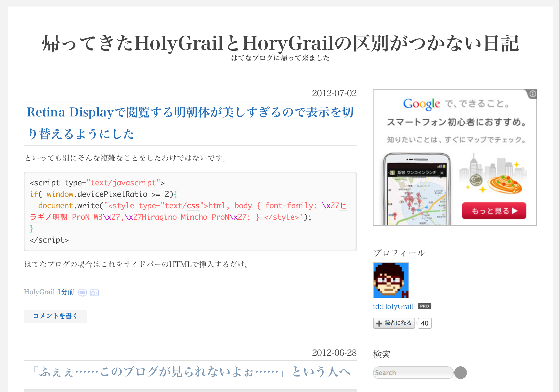The width and height of the screenshot is (559, 392).
Task: Open the id:HolyGrail profile link
Action: tap(393, 306)
